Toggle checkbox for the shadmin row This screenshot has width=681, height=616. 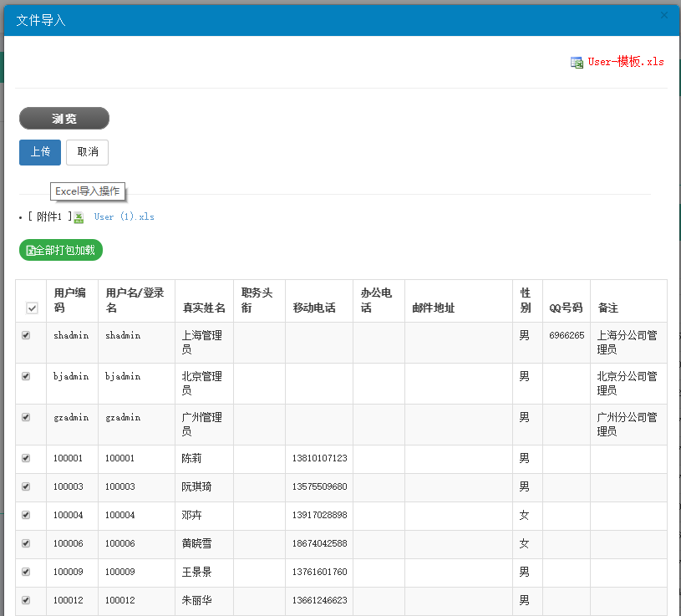26,335
